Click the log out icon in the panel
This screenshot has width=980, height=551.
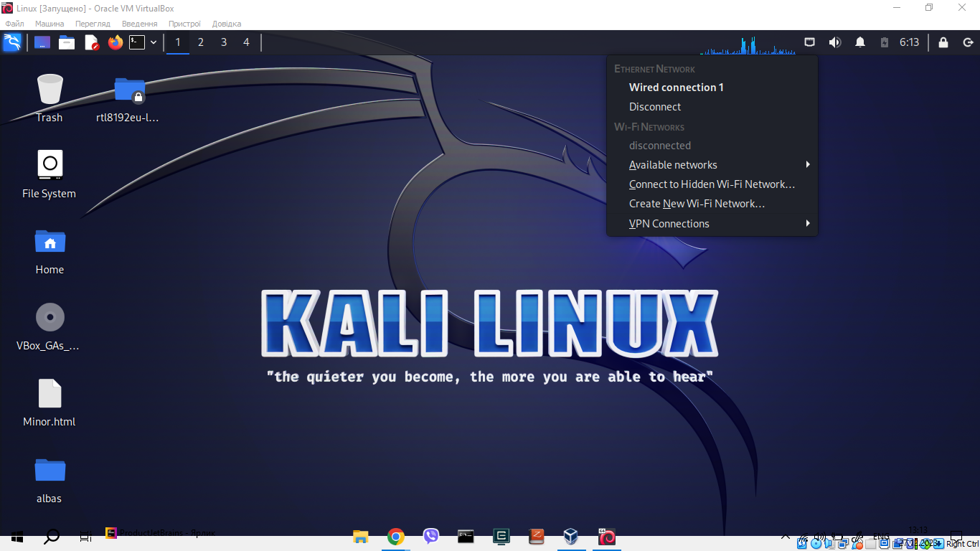point(967,42)
